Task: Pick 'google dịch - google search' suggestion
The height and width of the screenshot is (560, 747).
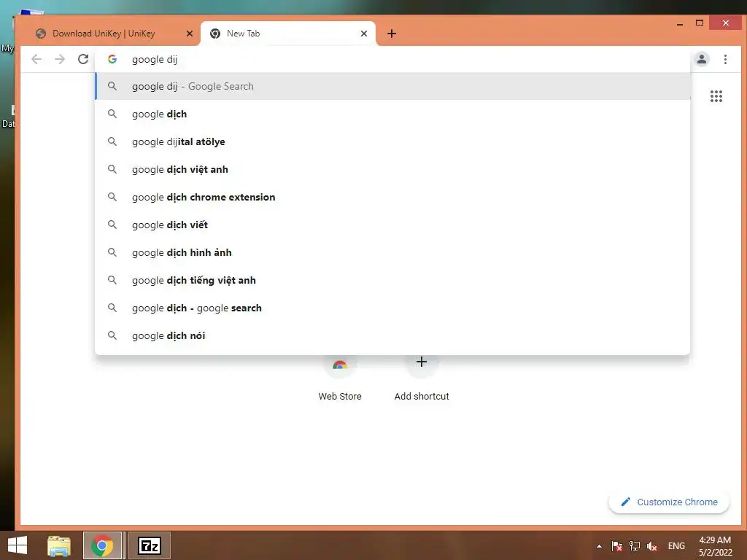Action: (392, 308)
